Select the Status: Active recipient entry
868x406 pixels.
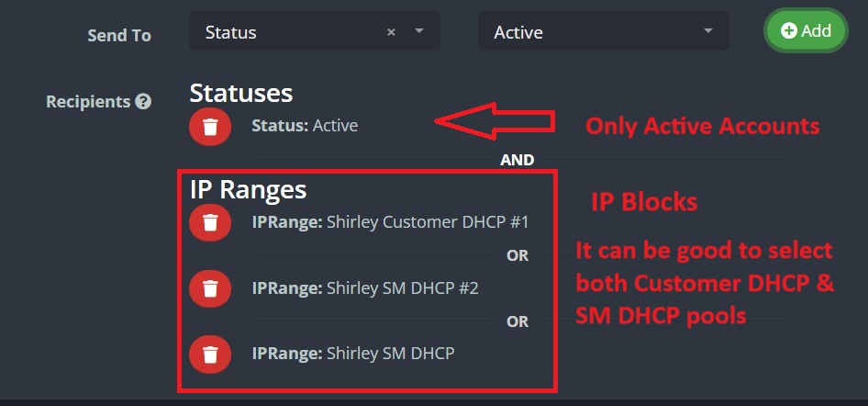(x=305, y=126)
